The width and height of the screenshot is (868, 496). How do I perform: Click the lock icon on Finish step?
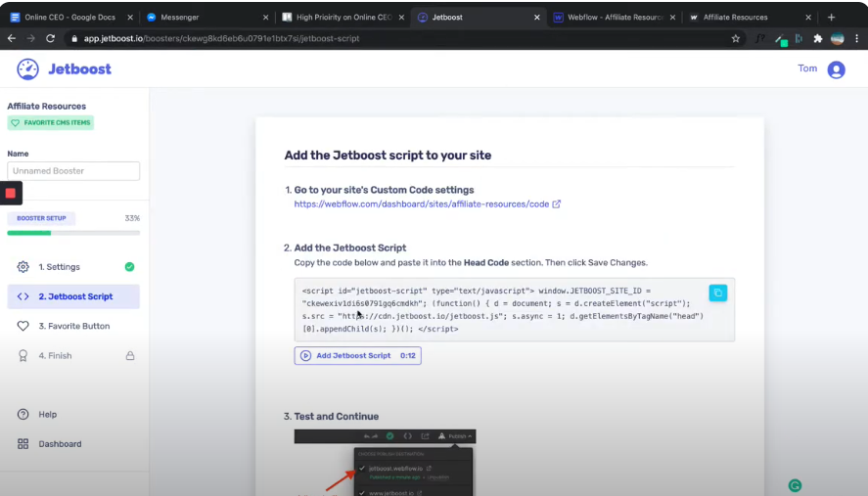click(130, 355)
